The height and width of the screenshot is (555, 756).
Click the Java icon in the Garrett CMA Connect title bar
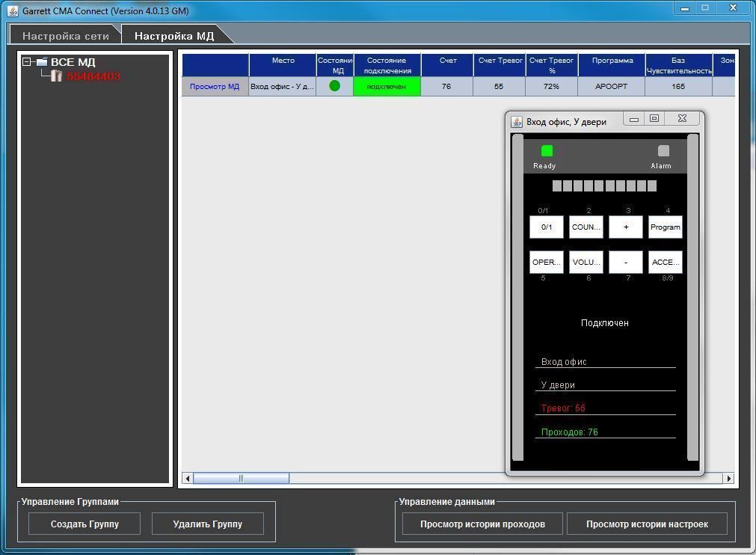[13, 10]
